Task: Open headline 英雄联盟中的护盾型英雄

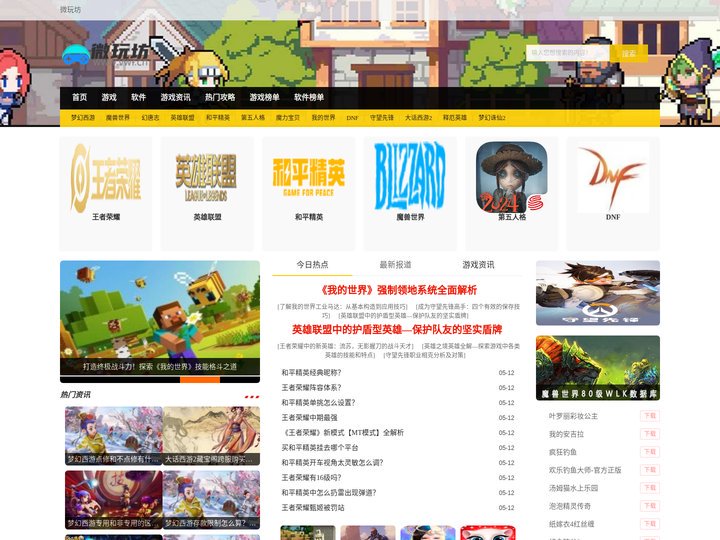Action: click(x=397, y=329)
